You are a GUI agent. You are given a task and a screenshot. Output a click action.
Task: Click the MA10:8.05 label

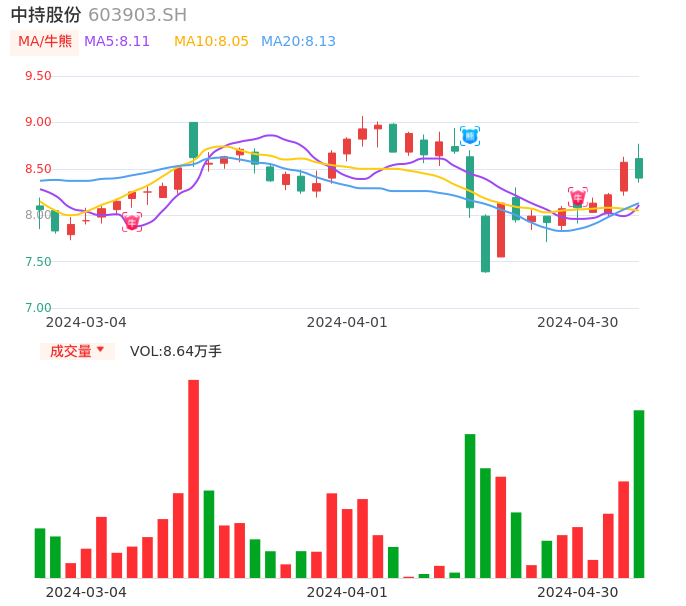[x=211, y=42]
